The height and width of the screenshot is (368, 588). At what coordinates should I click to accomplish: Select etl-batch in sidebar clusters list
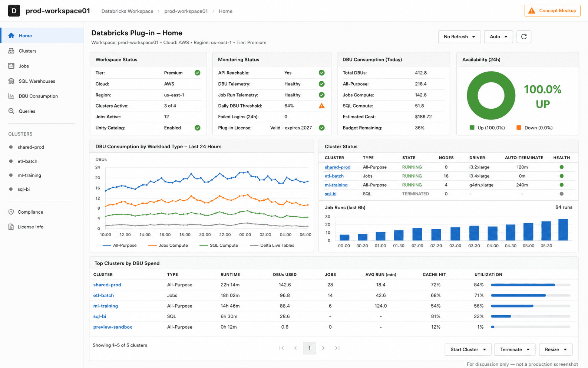(27, 161)
